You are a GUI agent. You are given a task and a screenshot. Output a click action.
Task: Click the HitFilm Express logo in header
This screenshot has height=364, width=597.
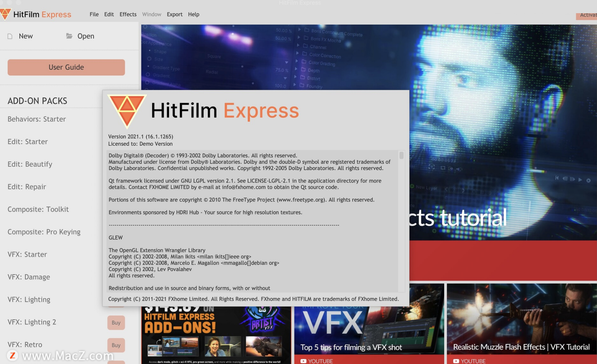pos(36,14)
